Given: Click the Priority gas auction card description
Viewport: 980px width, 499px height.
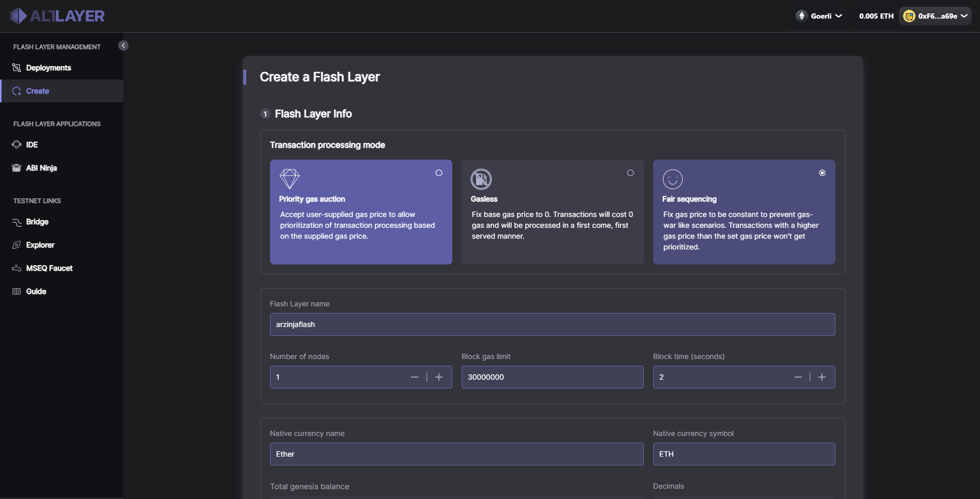Looking at the screenshot, I should 358,225.
